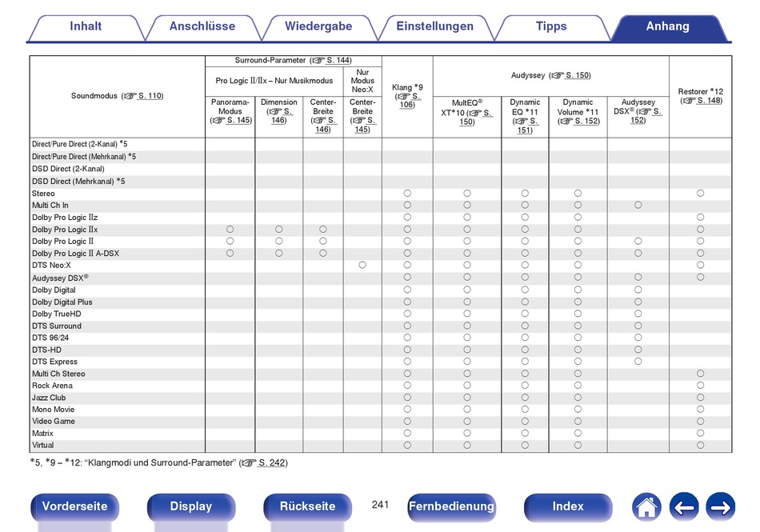The height and width of the screenshot is (532, 760).
Task: Select the "DSD Direct (2-Kanal)" row label
Action: point(68,169)
